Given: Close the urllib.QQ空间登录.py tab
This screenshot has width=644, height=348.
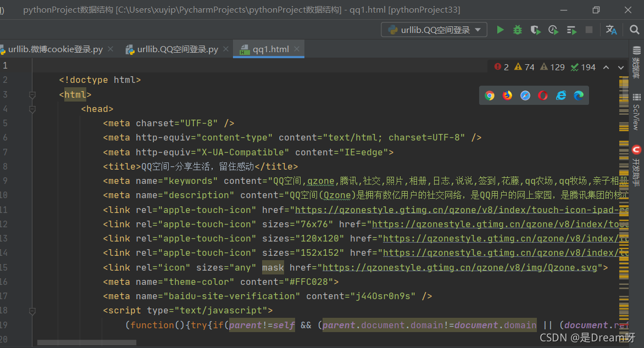Looking at the screenshot, I should 226,49.
